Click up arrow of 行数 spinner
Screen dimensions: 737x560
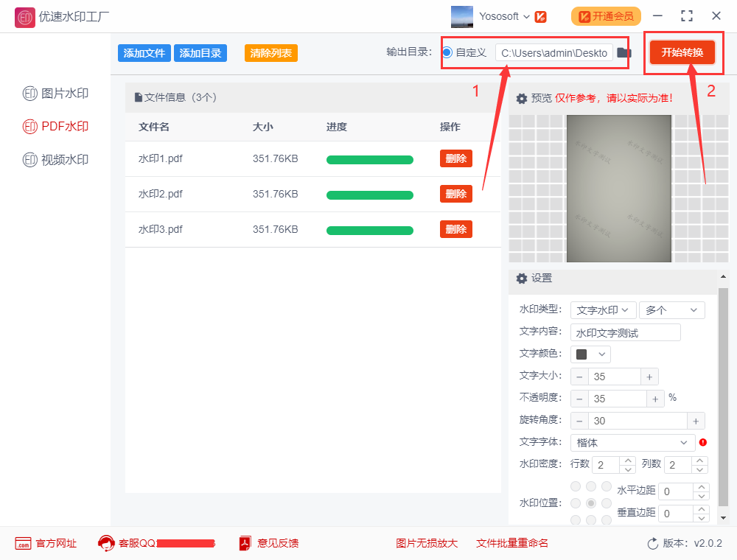point(627,461)
